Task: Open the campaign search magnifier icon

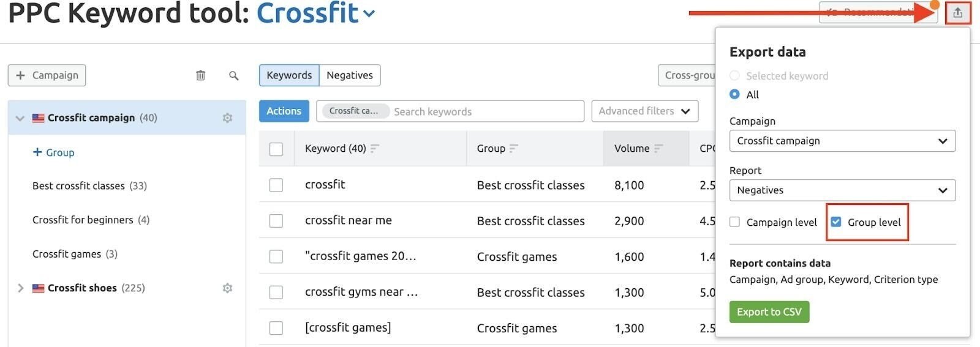Action: (x=233, y=75)
